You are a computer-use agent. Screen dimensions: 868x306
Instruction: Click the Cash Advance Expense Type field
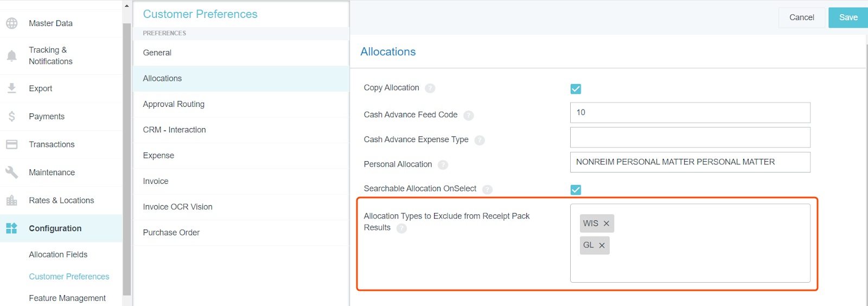690,137
